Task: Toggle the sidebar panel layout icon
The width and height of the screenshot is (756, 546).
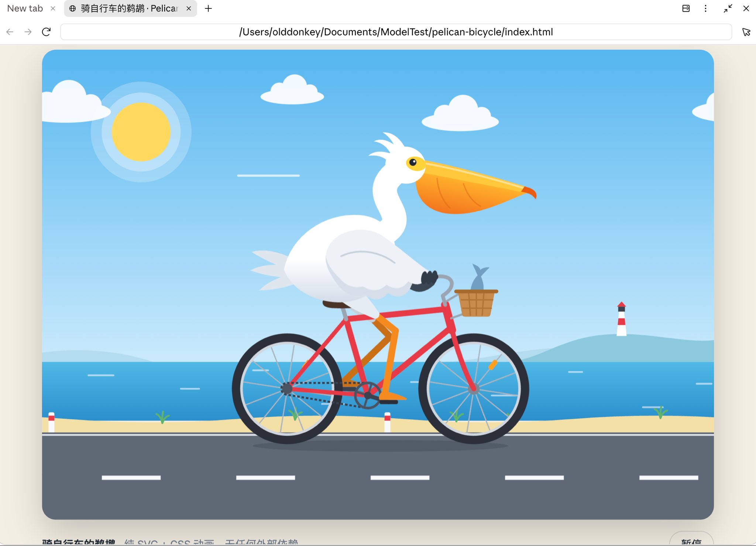Action: click(x=686, y=8)
